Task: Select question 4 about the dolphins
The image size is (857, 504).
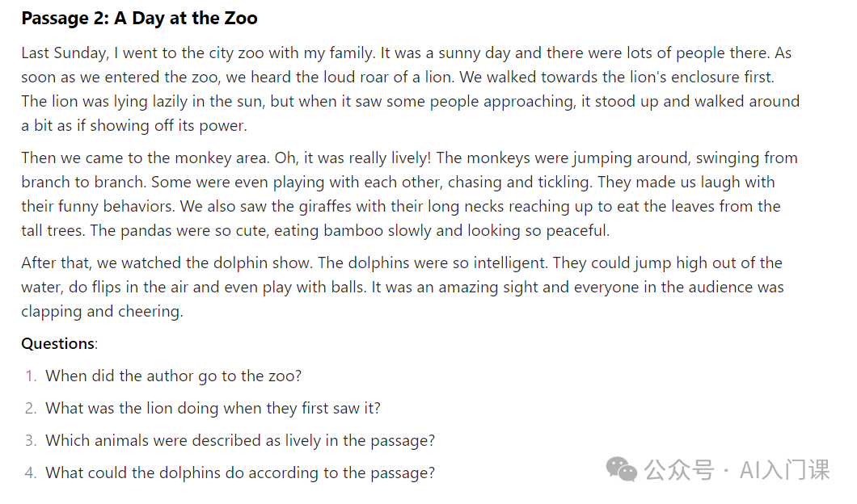Action: 240,472
